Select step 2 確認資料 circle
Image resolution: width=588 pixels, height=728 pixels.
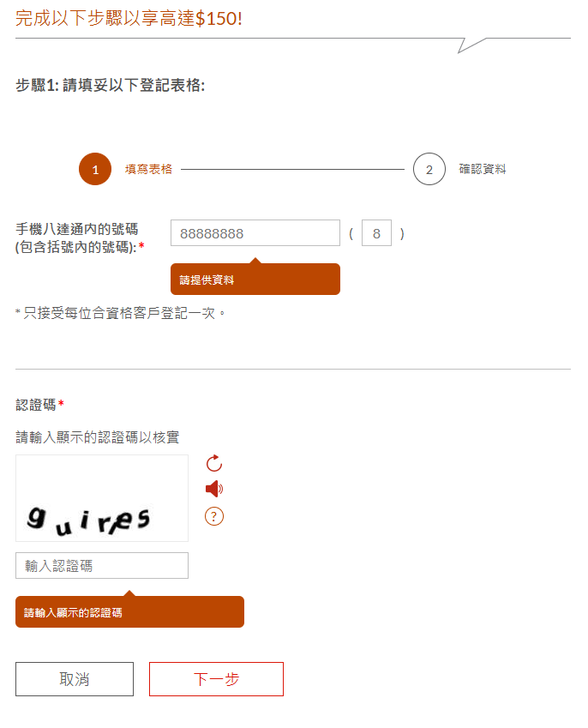(x=429, y=169)
